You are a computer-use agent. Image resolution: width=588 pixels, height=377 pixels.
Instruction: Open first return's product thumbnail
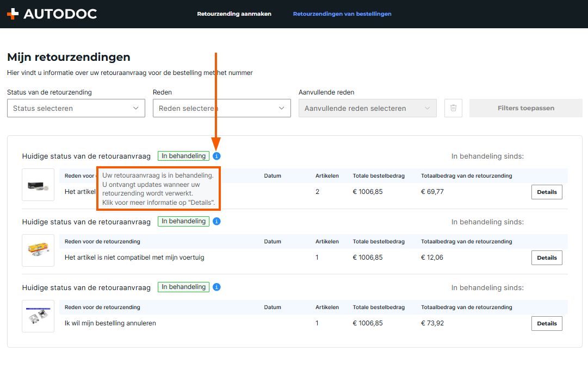tap(38, 185)
